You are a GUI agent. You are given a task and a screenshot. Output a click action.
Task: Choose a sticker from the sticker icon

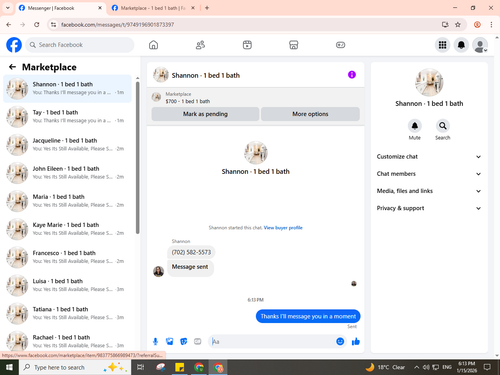point(184,341)
